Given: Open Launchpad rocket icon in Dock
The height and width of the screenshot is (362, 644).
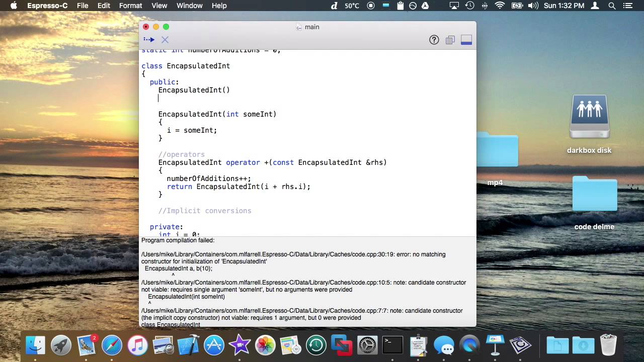Looking at the screenshot, I should point(61,345).
